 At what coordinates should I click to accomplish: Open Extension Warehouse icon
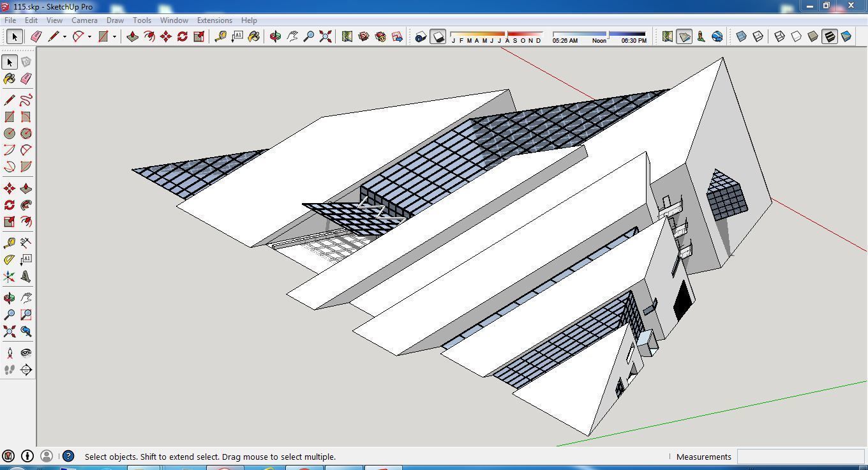[380, 36]
